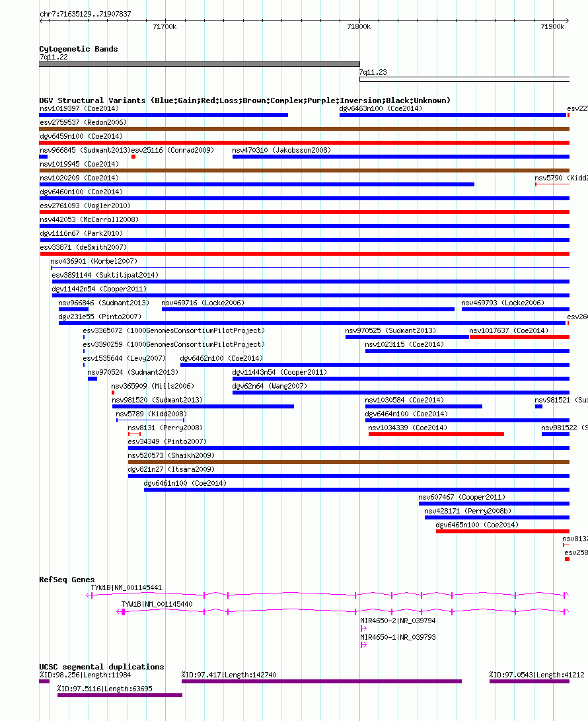Click nsv520573 (Shaikh2009) complex variant
The height and width of the screenshot is (721, 588).
click(x=349, y=462)
